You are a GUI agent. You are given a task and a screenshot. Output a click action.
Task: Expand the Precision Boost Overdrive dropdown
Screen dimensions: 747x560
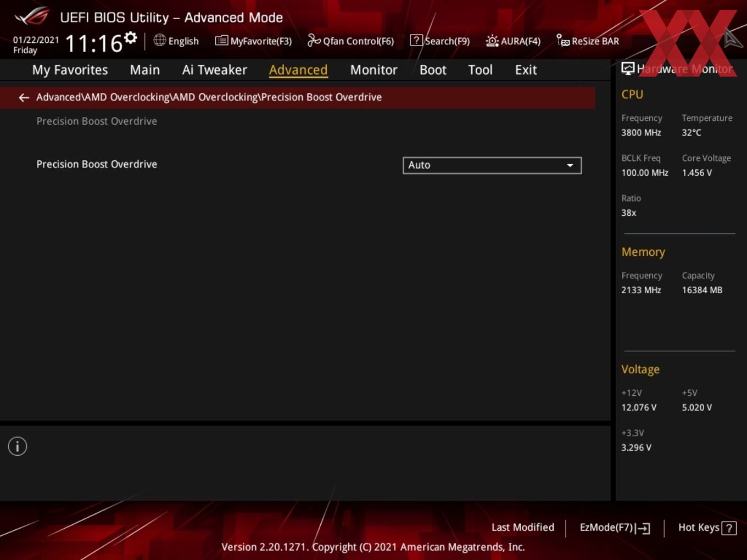click(492, 165)
